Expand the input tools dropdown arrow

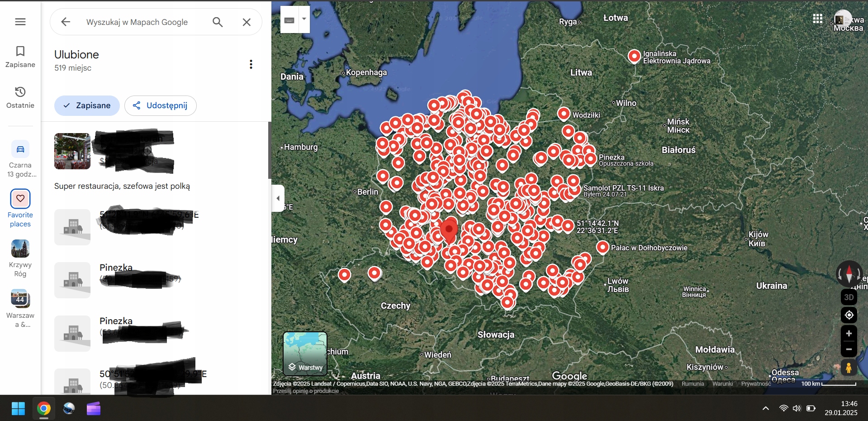coord(304,19)
